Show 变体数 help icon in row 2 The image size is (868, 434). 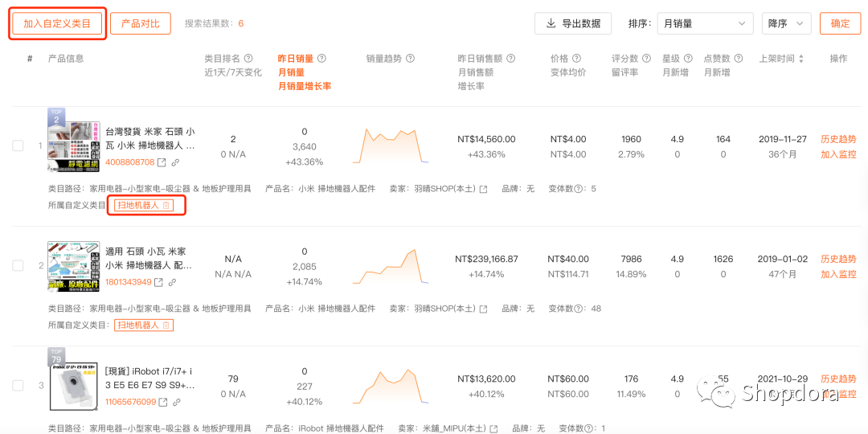(579, 309)
